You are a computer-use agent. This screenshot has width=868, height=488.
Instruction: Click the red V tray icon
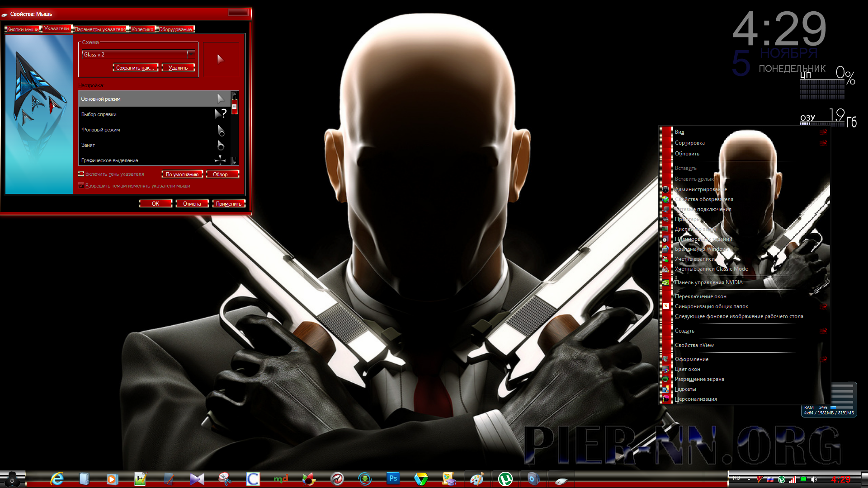[759, 479]
